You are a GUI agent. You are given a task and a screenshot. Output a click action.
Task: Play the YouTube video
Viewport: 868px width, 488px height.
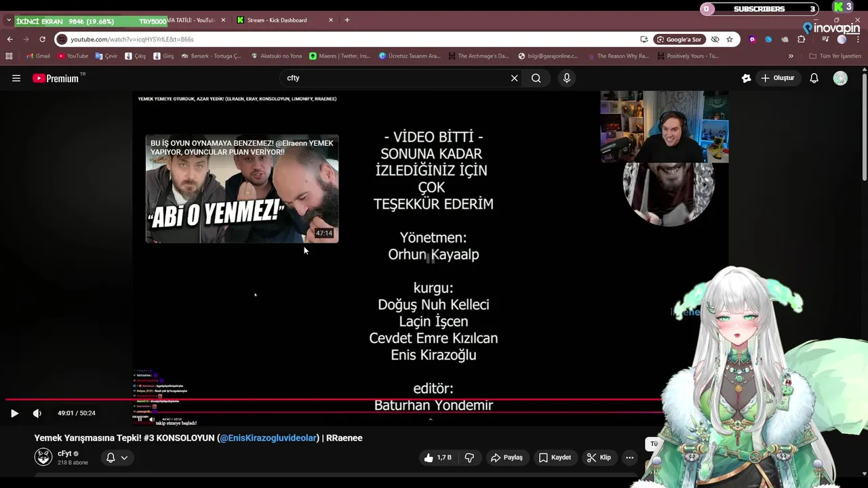coord(14,413)
